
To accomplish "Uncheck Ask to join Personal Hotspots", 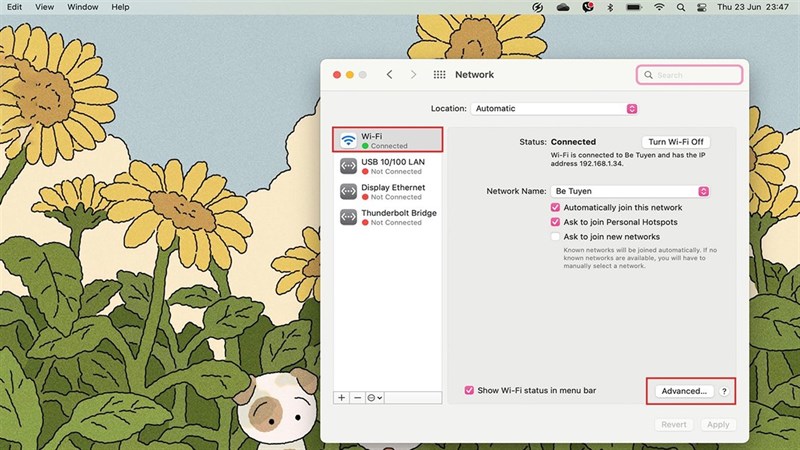I will click(x=556, y=221).
